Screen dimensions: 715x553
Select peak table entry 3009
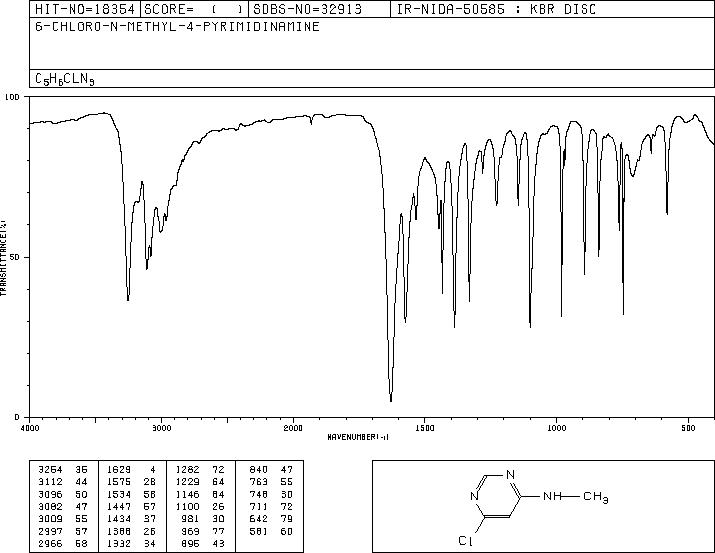[50, 519]
